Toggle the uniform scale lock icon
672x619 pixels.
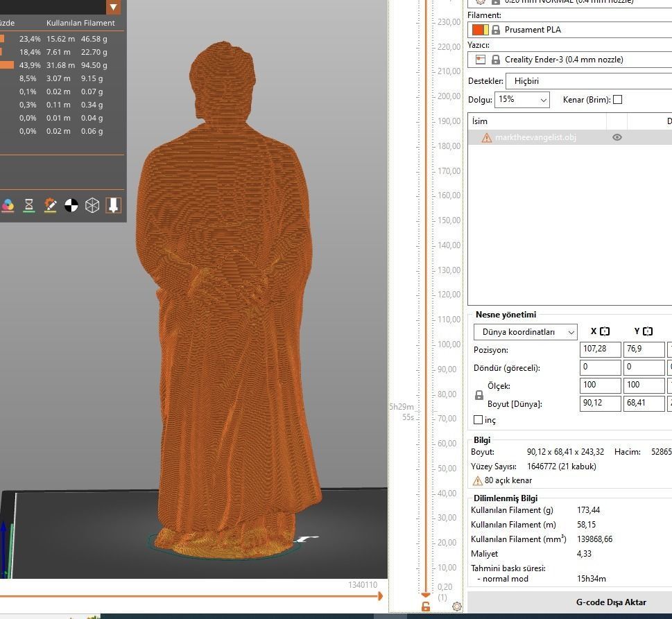click(x=479, y=395)
